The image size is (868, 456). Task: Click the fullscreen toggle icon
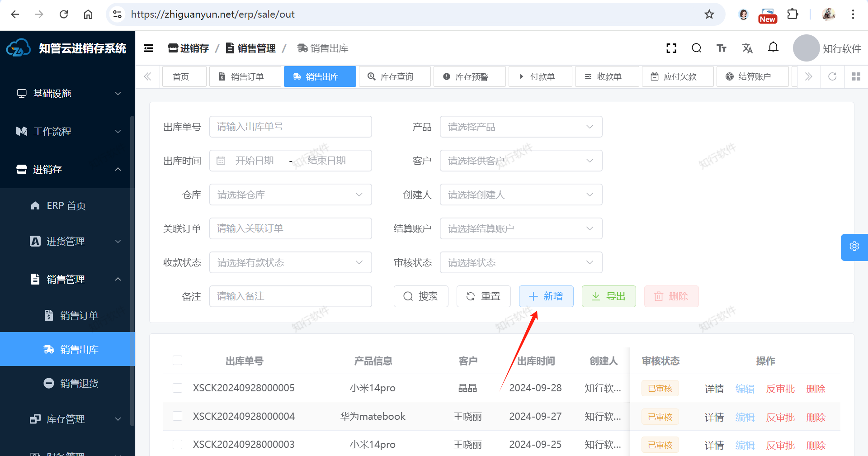click(671, 48)
